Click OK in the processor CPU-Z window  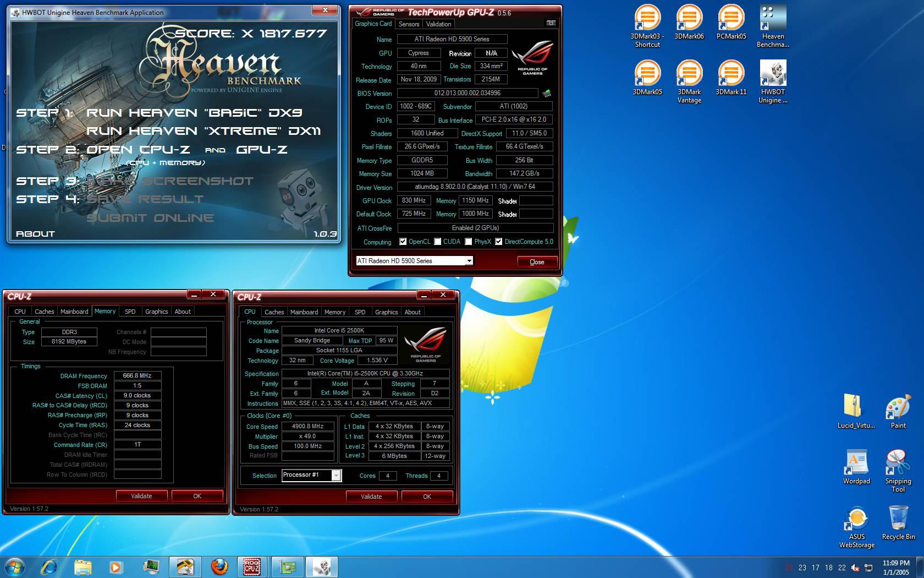427,497
